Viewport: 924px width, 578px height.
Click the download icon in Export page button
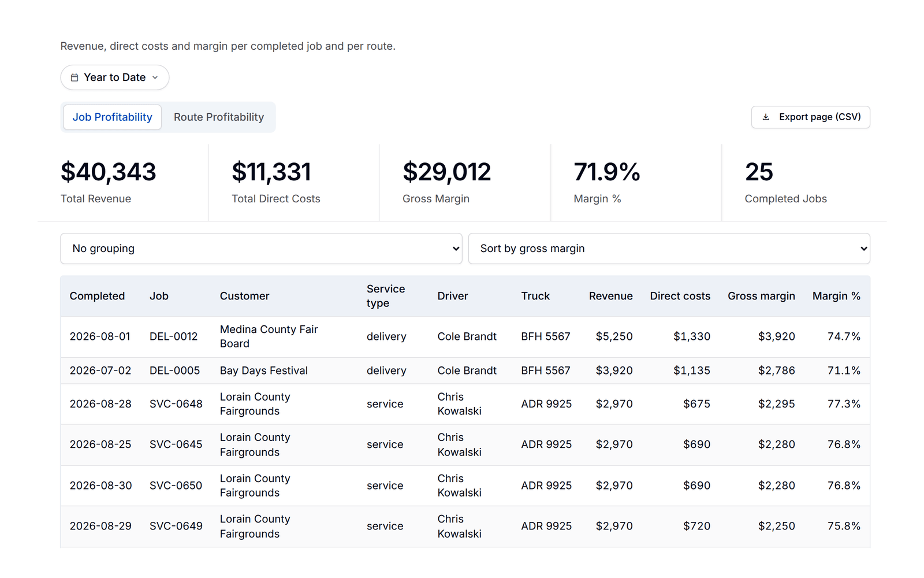pyautogui.click(x=766, y=117)
